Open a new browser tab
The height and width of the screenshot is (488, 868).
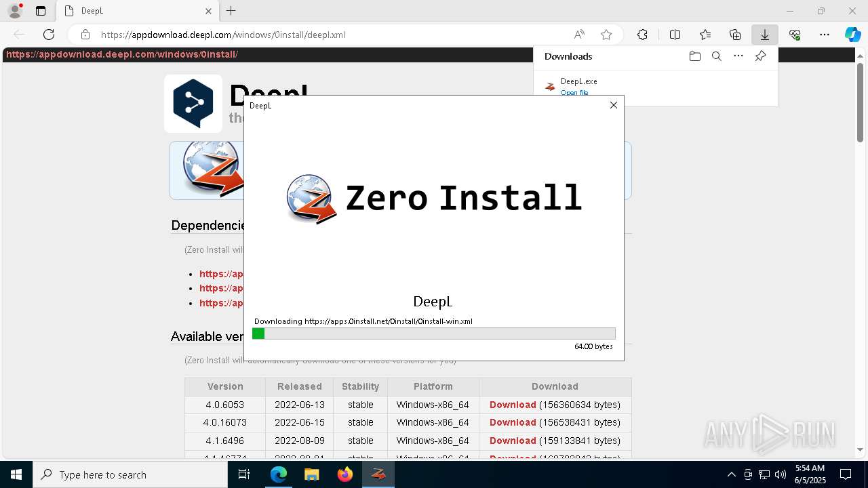231,11
